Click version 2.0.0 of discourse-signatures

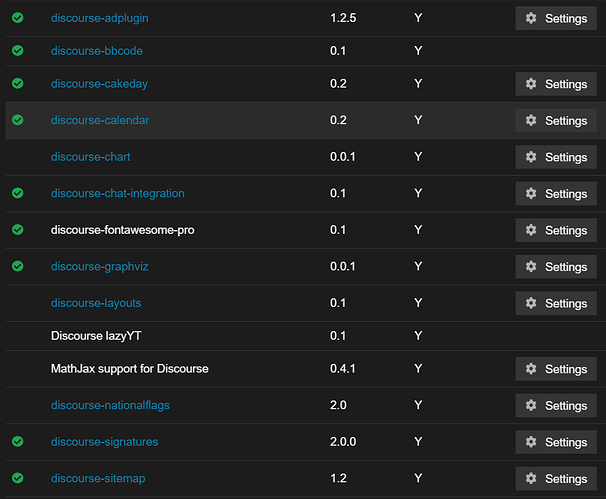point(343,441)
